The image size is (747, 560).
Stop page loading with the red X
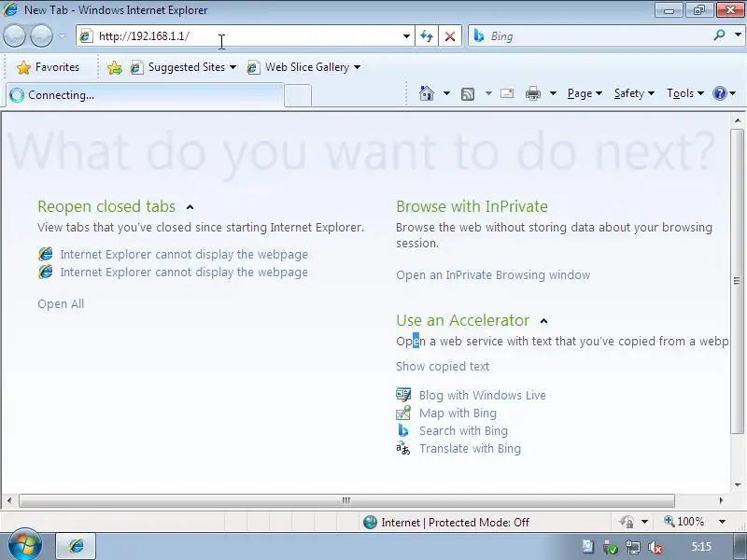tap(449, 36)
